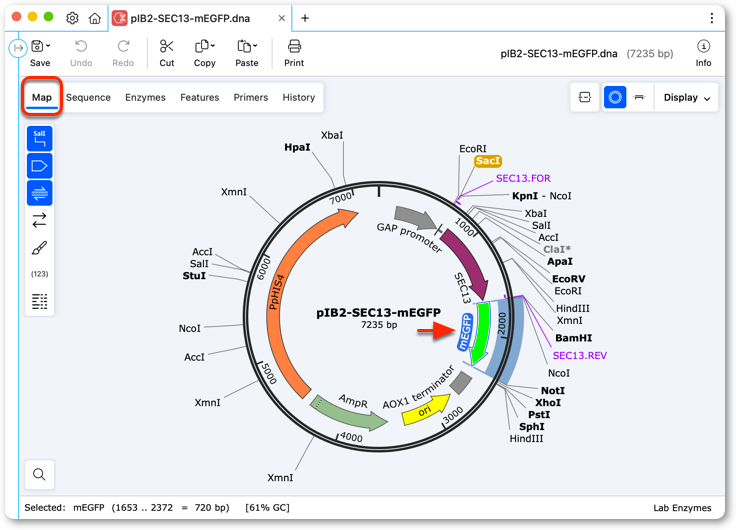Select the green mEGFP arrow feature

pos(481,333)
